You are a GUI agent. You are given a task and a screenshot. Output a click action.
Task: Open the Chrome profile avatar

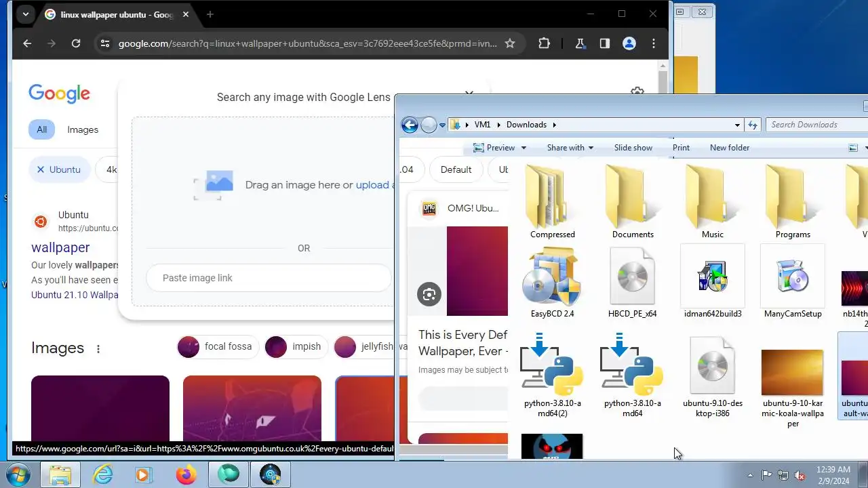(x=629, y=43)
